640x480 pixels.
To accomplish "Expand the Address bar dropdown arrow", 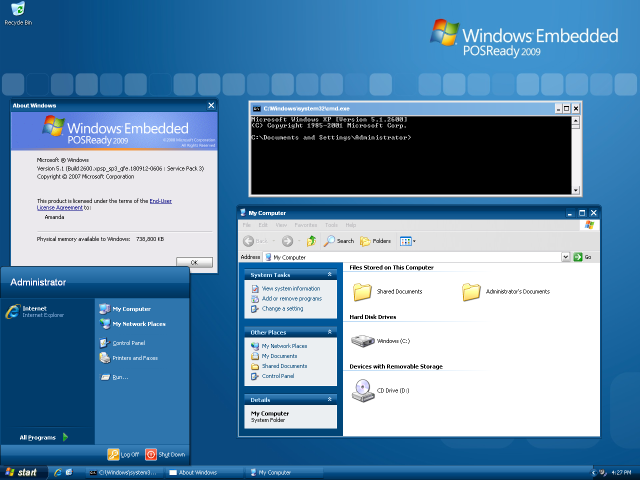I will 566,257.
